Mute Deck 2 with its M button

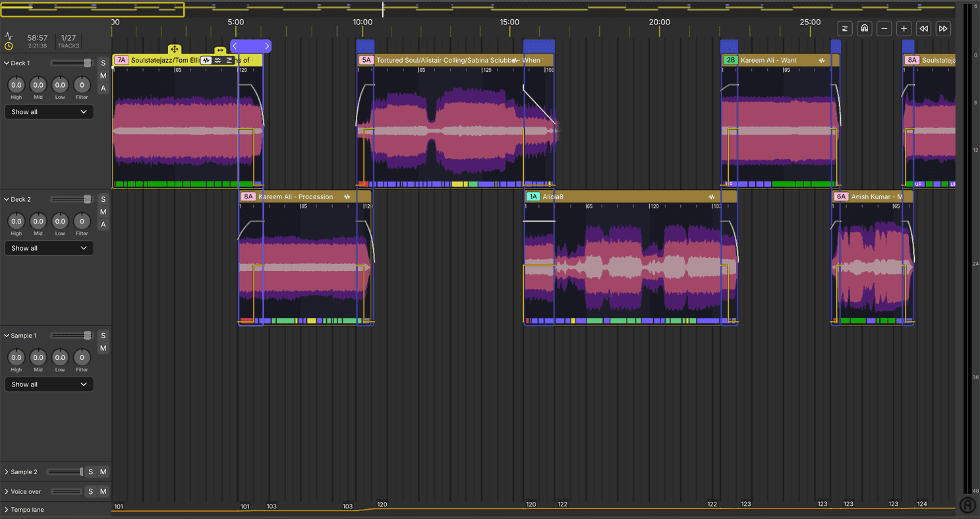click(103, 212)
